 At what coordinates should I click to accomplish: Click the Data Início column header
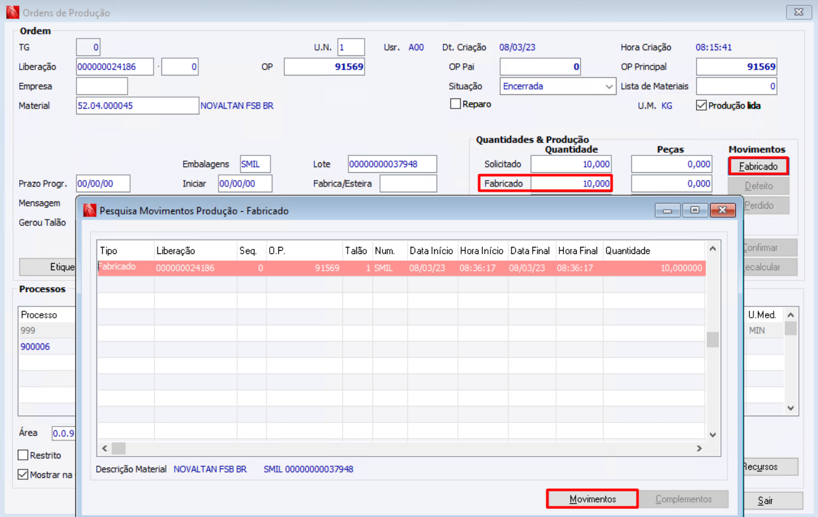point(431,251)
